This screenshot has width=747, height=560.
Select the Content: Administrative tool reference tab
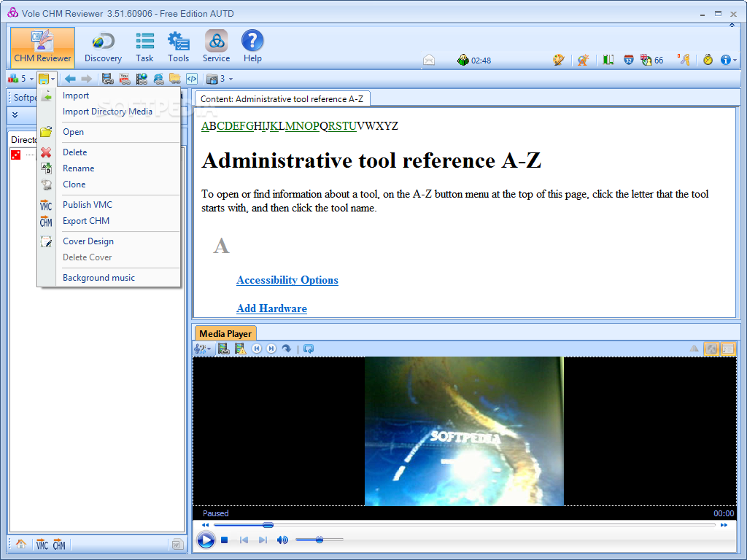[x=282, y=99]
